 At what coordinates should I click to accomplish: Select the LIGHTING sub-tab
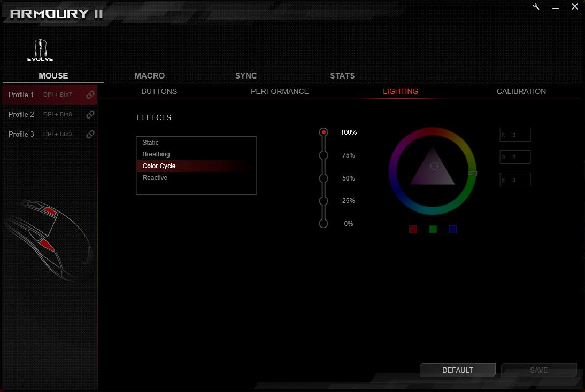tap(401, 91)
